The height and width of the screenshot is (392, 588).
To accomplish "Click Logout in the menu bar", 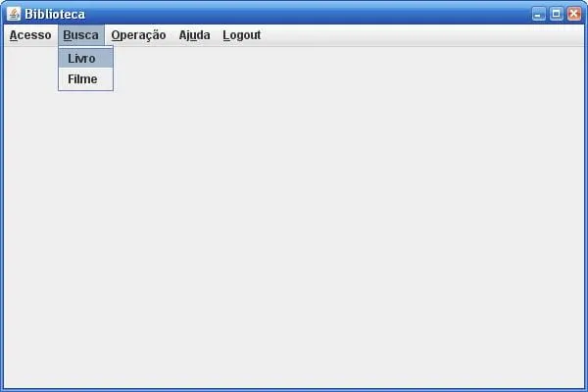I will click(241, 35).
